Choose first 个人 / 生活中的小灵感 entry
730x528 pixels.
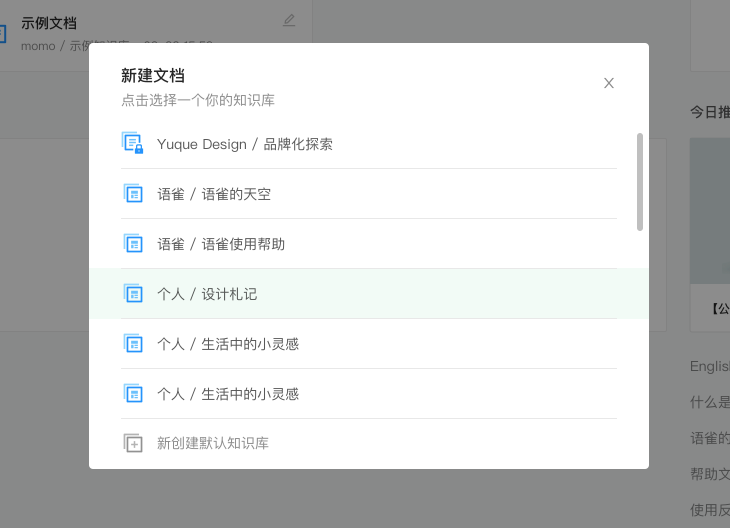pyautogui.click(x=369, y=344)
